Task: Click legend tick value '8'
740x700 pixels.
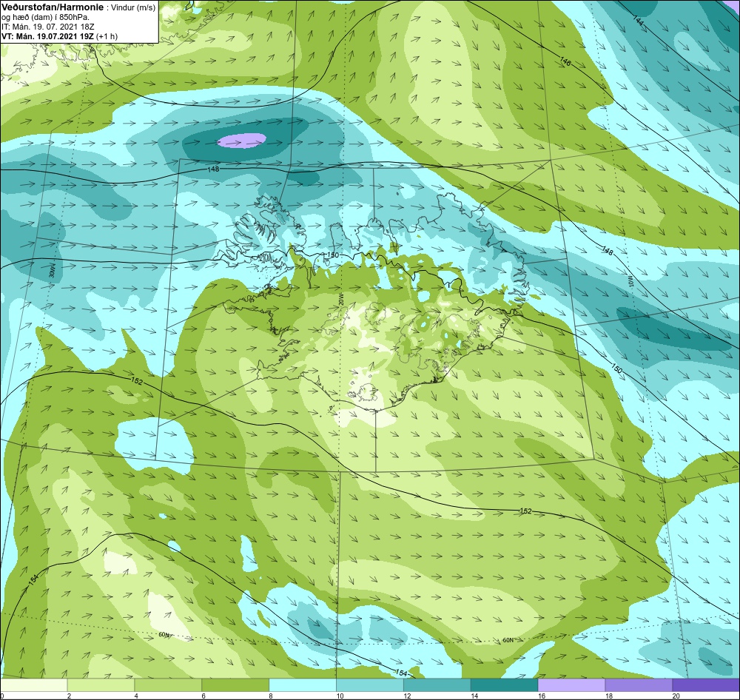Action: 270,696
